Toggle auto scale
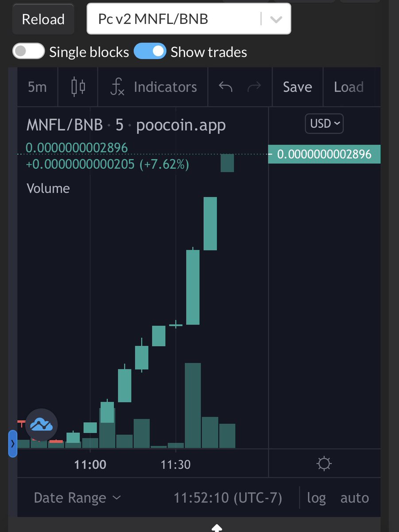The image size is (399, 532). click(354, 497)
